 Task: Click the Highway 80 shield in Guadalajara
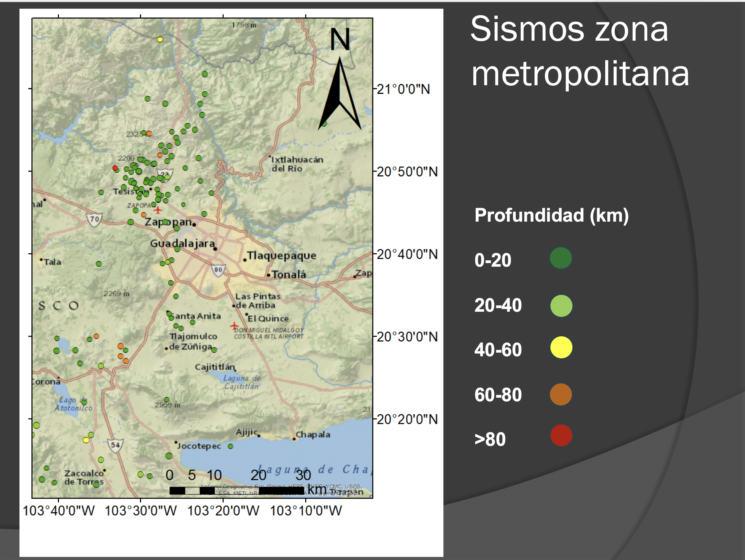pos(218,270)
